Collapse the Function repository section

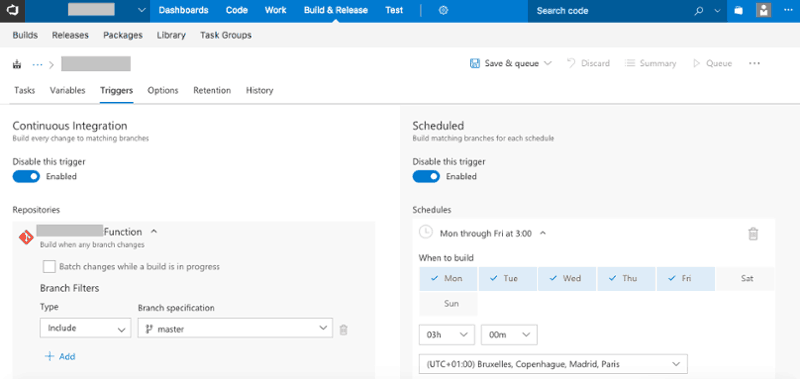(154, 232)
